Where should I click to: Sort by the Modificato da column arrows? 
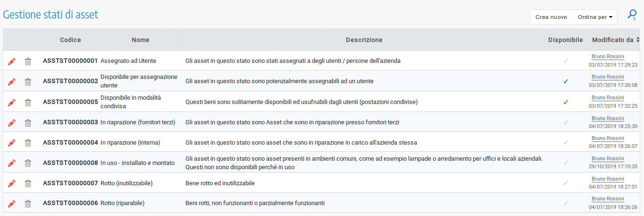pos(638,40)
